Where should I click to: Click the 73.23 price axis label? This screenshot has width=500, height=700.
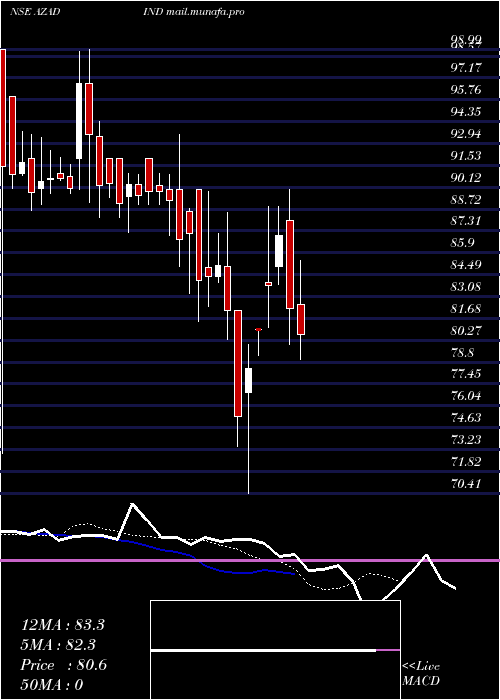466,440
